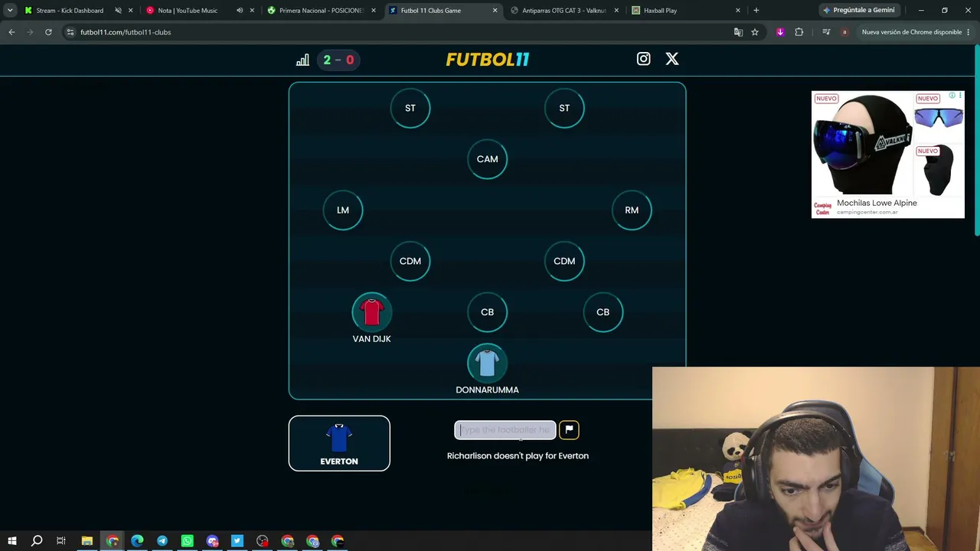Image resolution: width=980 pixels, height=551 pixels.
Task: Select the RM position slot
Action: coord(632,210)
